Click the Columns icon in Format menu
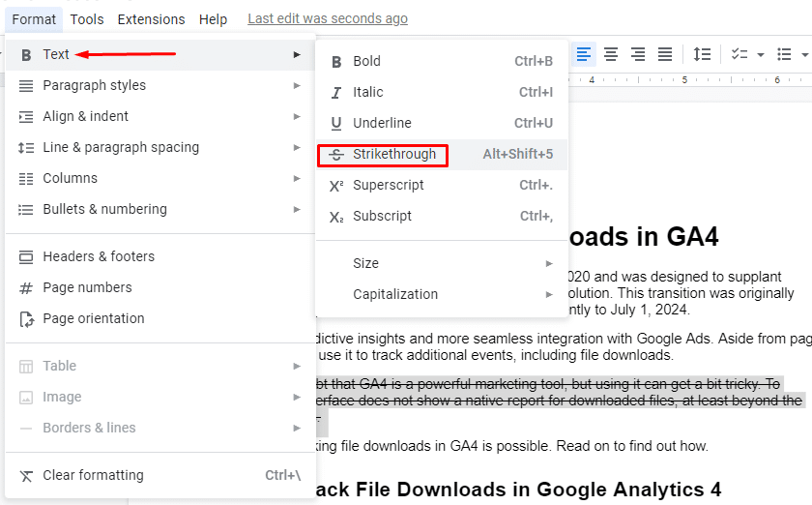812x505 pixels. point(26,179)
